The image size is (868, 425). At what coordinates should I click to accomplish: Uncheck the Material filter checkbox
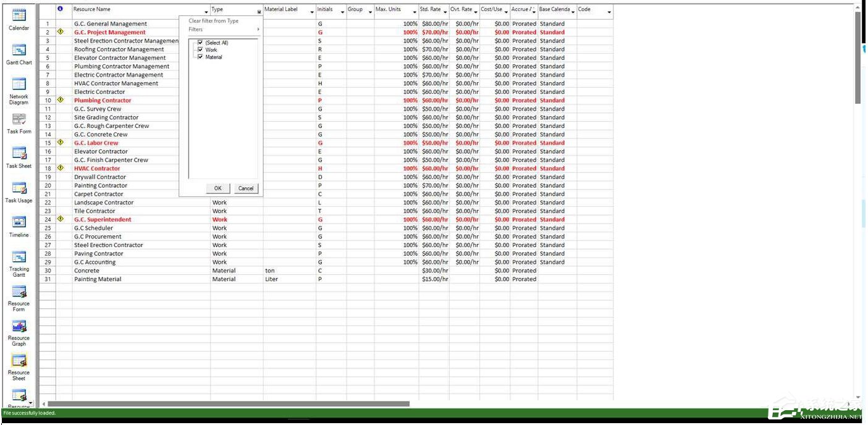[200, 57]
